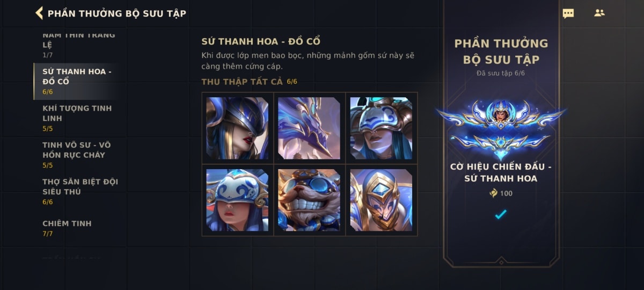Open the KHÍ TƯỢNG TINH LINH collection
Image resolution: width=644 pixels, height=290 pixels.
coord(77,118)
